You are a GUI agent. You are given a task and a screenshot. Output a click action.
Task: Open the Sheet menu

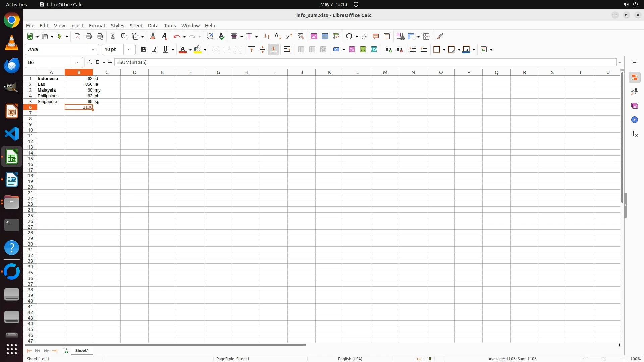pyautogui.click(x=136, y=26)
